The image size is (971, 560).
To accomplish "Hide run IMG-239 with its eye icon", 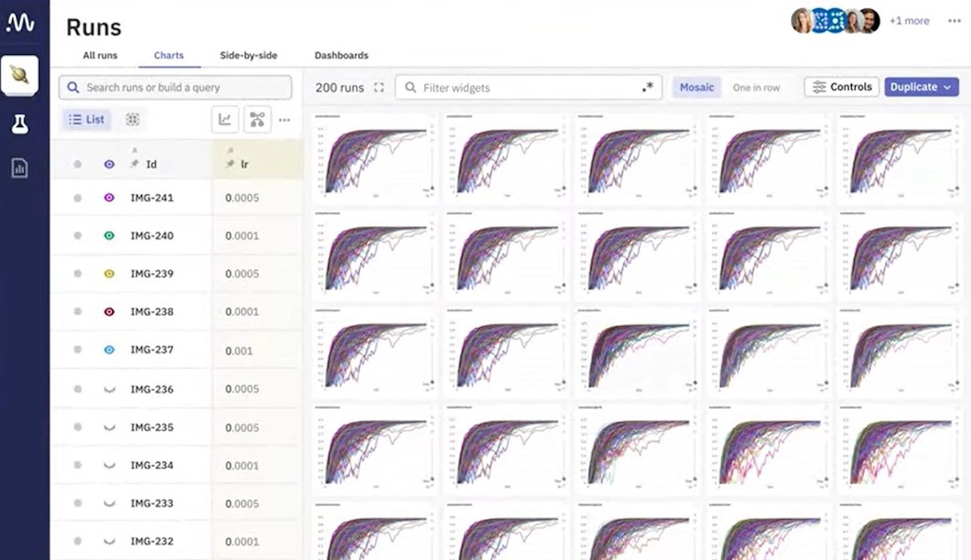I will coord(109,274).
